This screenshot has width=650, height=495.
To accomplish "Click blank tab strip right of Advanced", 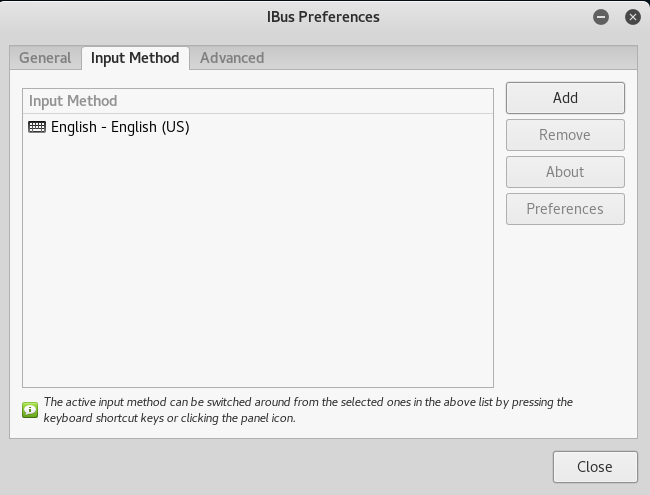I will (x=452, y=58).
